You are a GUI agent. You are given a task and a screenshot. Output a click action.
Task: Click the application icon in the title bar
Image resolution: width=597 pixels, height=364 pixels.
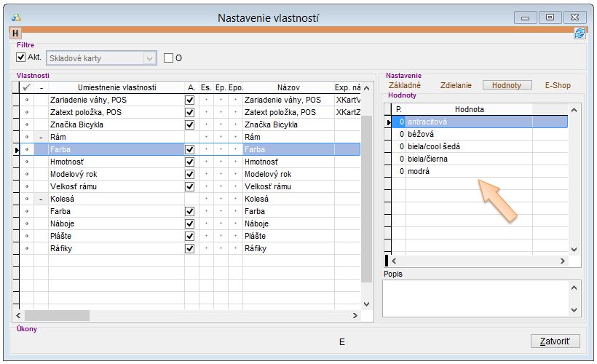coord(17,17)
